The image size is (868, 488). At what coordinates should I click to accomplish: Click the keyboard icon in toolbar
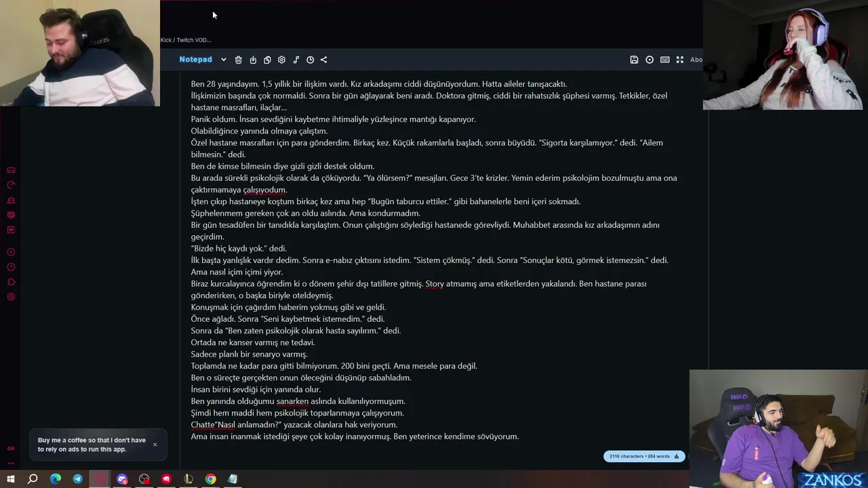tap(665, 60)
